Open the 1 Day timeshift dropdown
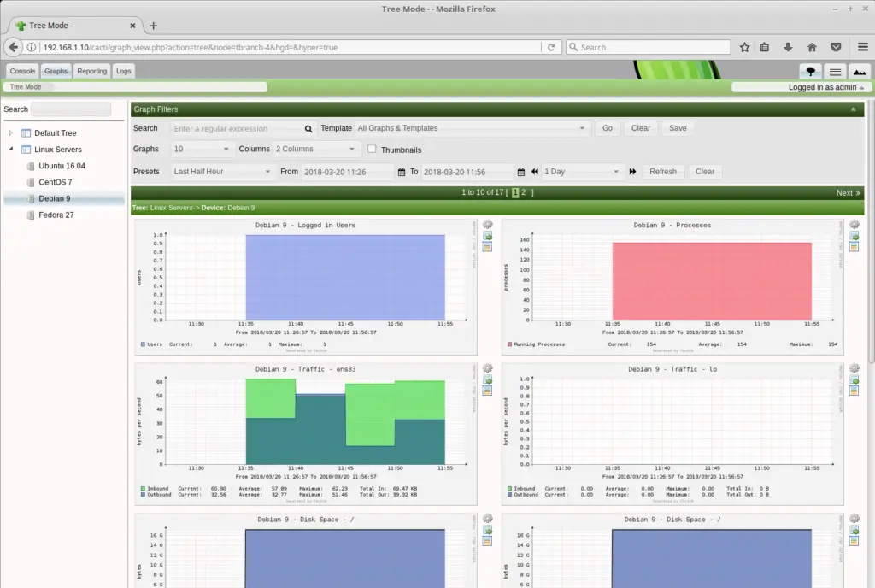 click(x=581, y=172)
